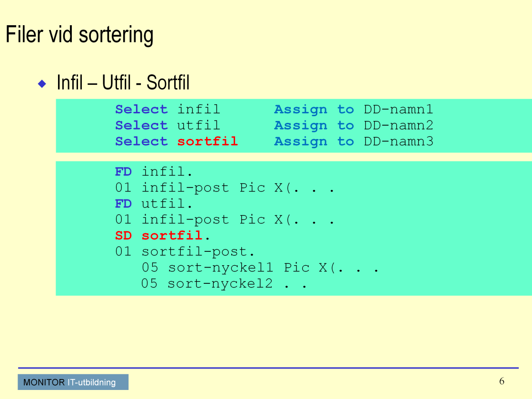Click 'utfil' in second Select line

pos(198,125)
